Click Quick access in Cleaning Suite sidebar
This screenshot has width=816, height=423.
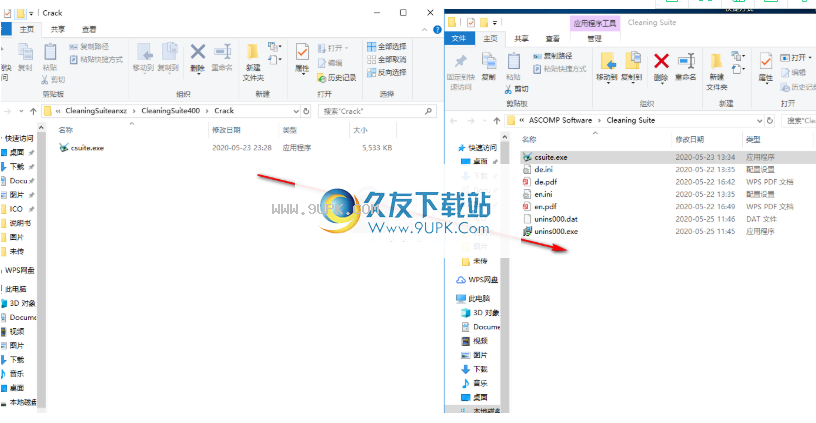tap(477, 148)
